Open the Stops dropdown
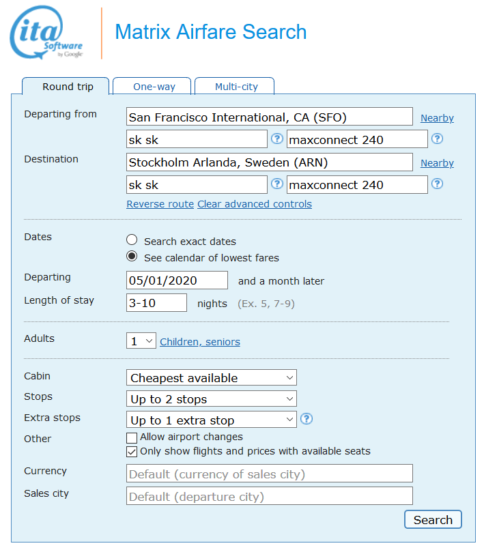484x550 pixels. (211, 399)
